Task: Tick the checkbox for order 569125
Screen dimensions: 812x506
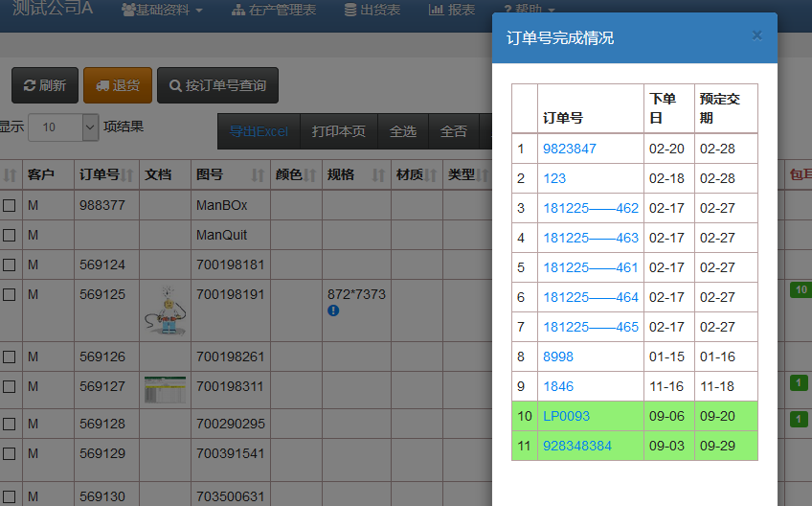Action: (x=10, y=295)
